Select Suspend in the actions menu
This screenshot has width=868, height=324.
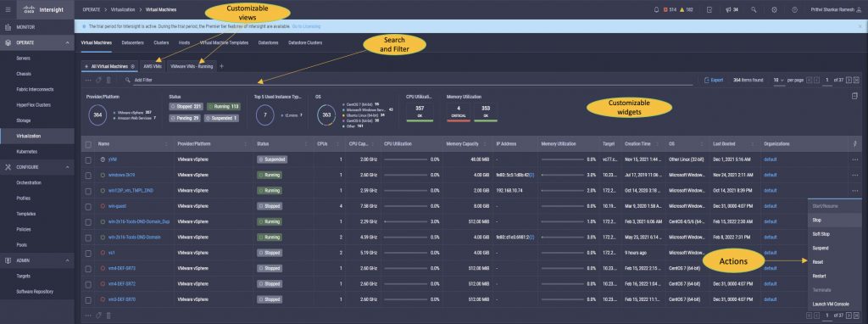point(835,249)
